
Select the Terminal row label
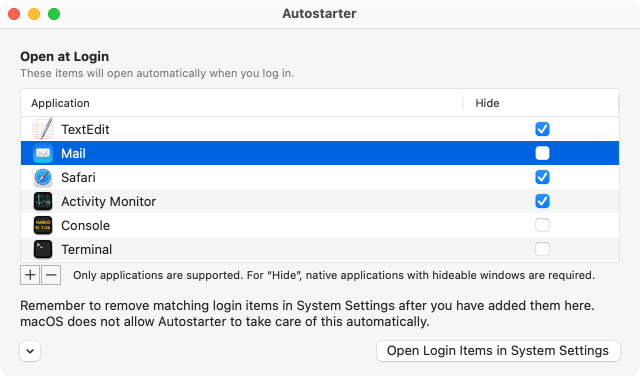coord(87,249)
